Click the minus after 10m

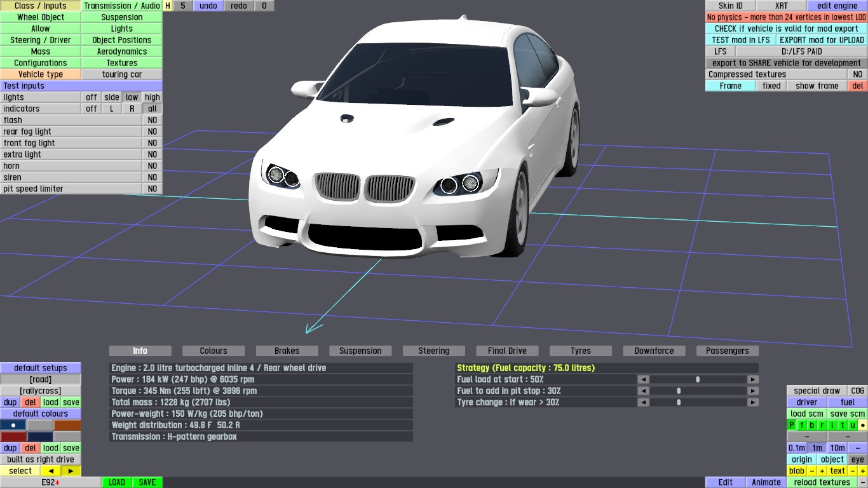coord(858,448)
